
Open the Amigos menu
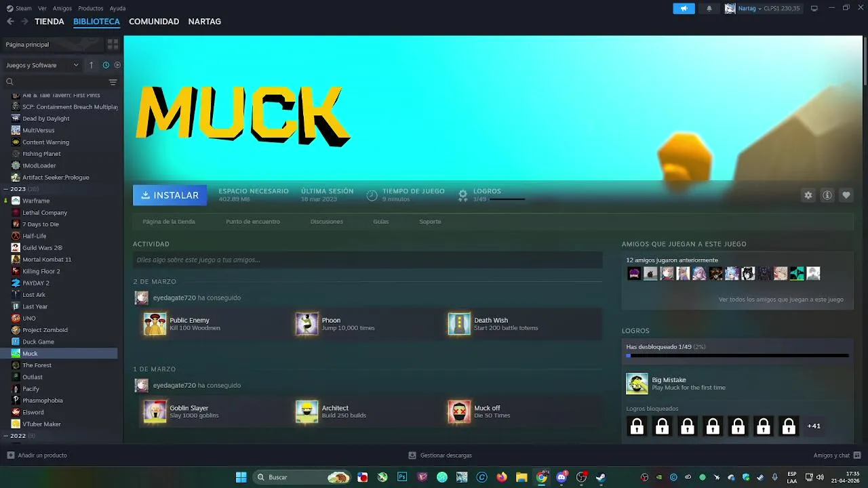62,8
